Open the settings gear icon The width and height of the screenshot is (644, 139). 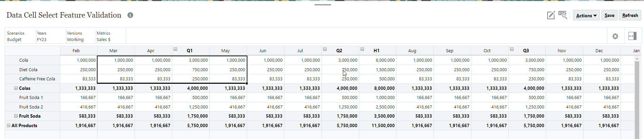(615, 36)
